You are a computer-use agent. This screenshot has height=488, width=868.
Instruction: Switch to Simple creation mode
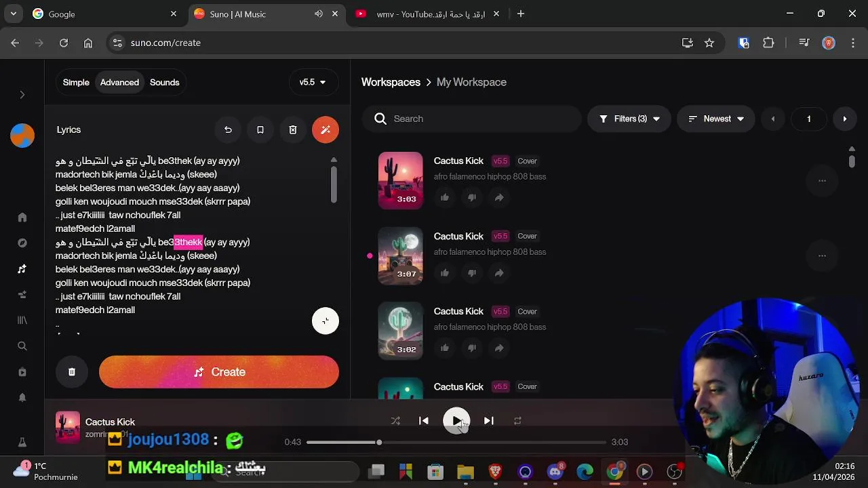click(x=76, y=82)
